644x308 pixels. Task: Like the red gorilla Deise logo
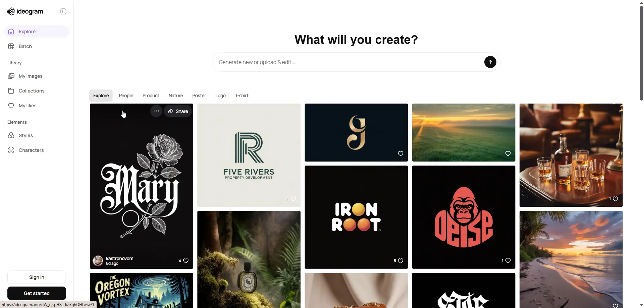tap(508, 261)
